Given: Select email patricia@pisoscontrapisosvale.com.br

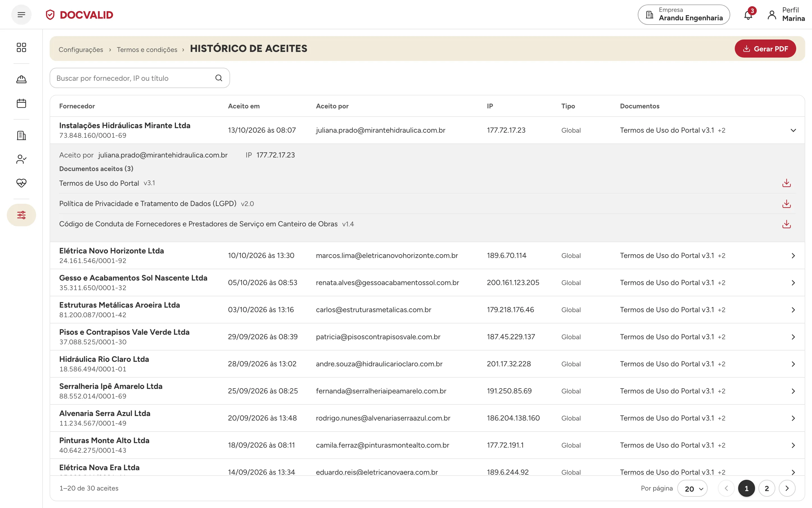Looking at the screenshot, I should point(378,337).
